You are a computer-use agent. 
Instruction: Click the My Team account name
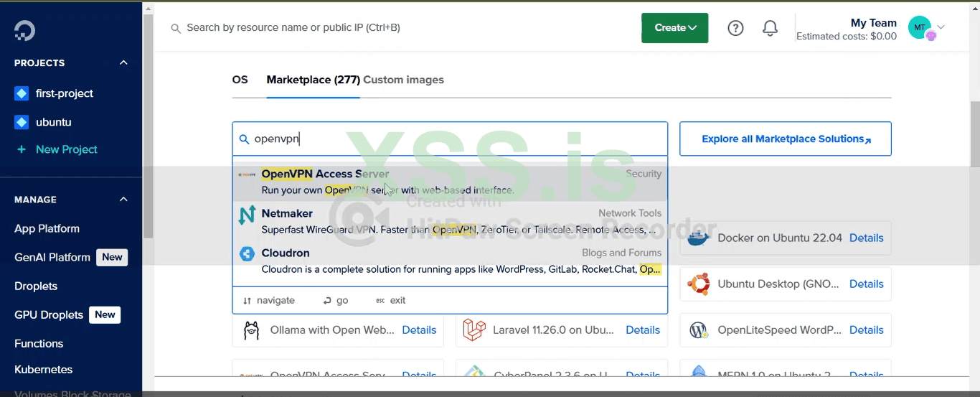pyautogui.click(x=874, y=23)
